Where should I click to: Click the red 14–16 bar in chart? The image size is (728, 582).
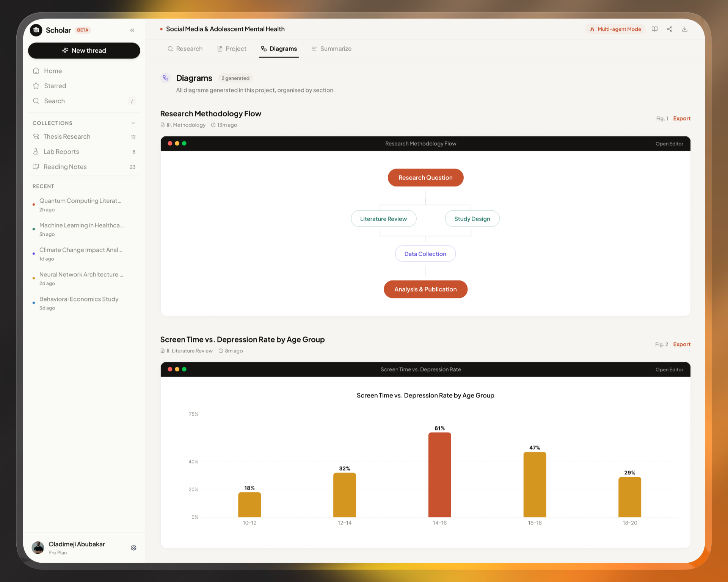(x=439, y=474)
